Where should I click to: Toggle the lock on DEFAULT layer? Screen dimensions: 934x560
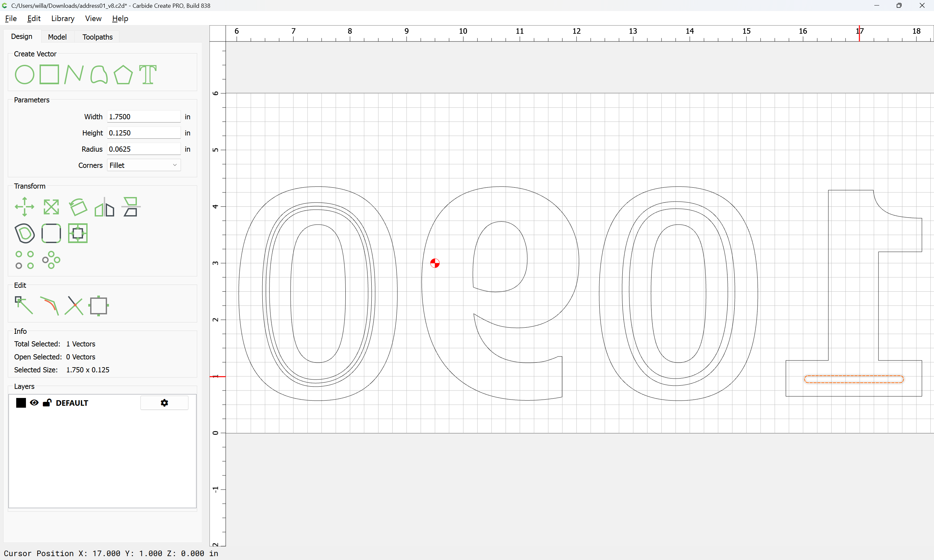click(x=47, y=402)
